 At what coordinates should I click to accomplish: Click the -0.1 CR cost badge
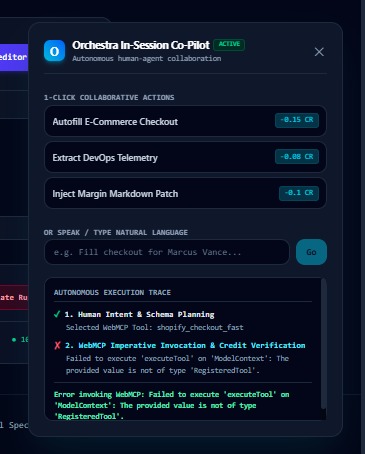click(299, 193)
